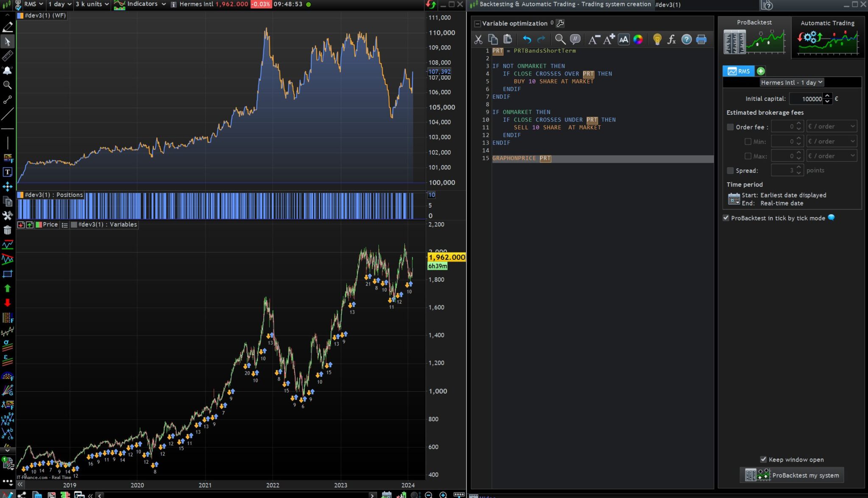Click the undo arrow in the editor toolbar
This screenshot has width=868, height=498.
(x=526, y=39)
